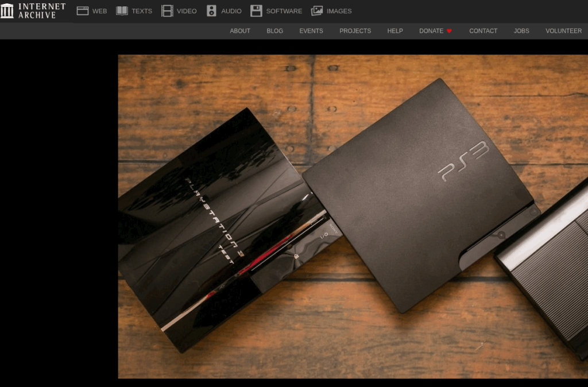Open the Images picture icon
The height and width of the screenshot is (387, 588).
[317, 11]
